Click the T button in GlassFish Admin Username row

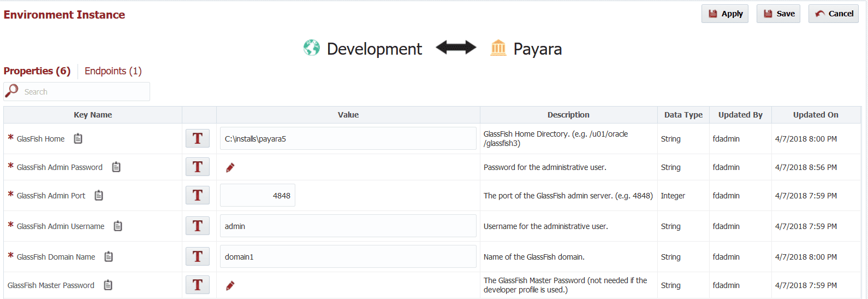pos(198,226)
